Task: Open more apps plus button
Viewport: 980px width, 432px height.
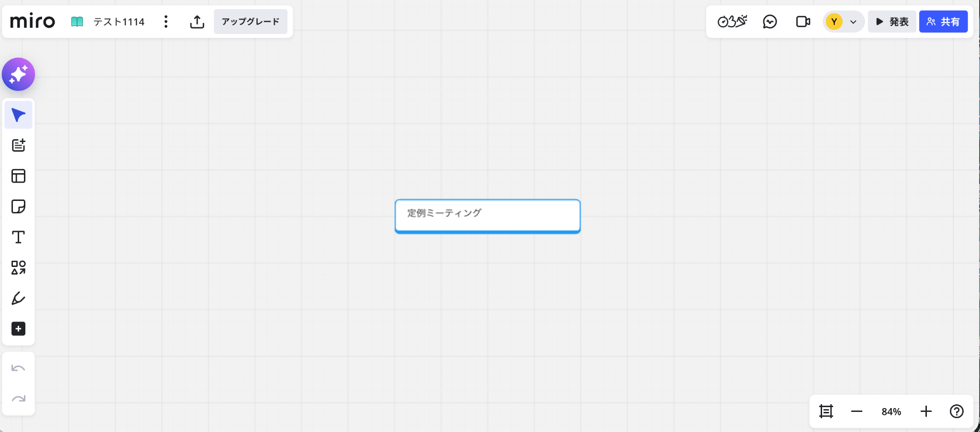Action: pyautogui.click(x=19, y=329)
